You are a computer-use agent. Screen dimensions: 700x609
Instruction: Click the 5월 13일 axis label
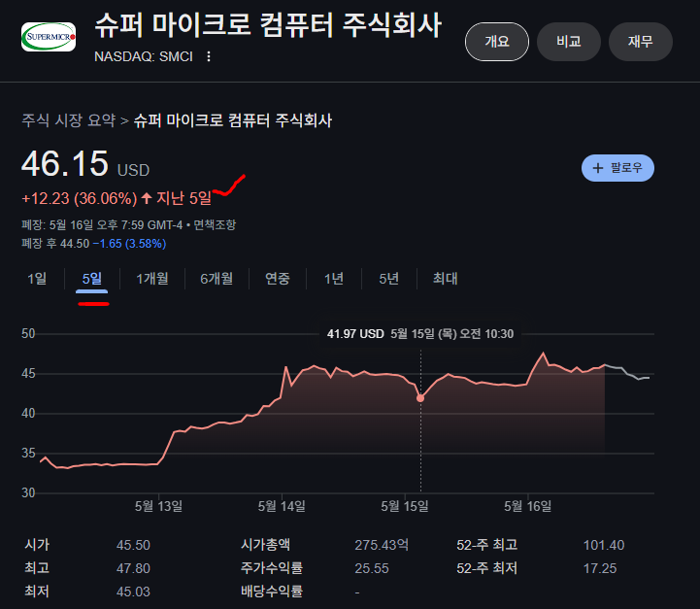pos(158,506)
